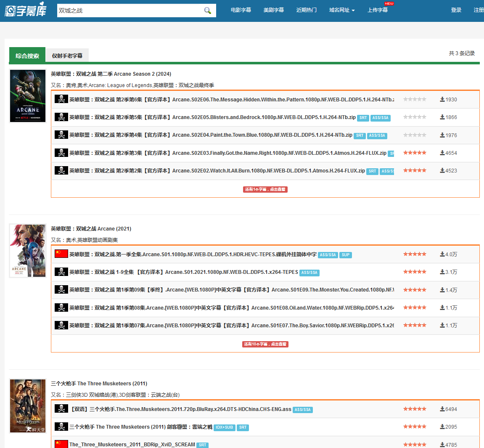The height and width of the screenshot is (448, 484).
Task: Click the pirate flag on 第1季第07集 row
Action: (61, 325)
